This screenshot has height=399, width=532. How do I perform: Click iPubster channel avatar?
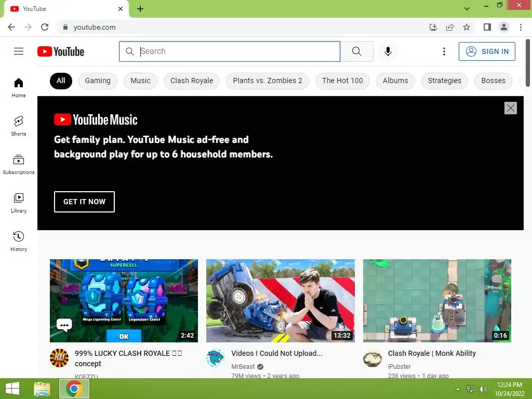click(x=373, y=358)
